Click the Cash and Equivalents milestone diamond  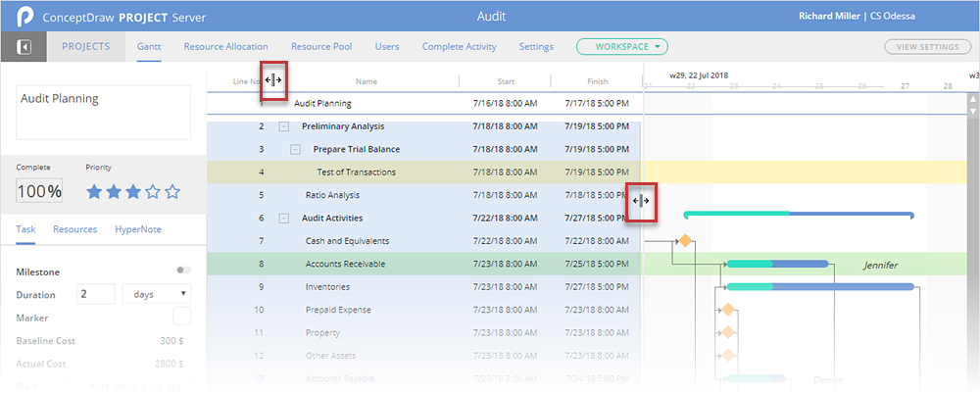[685, 240]
